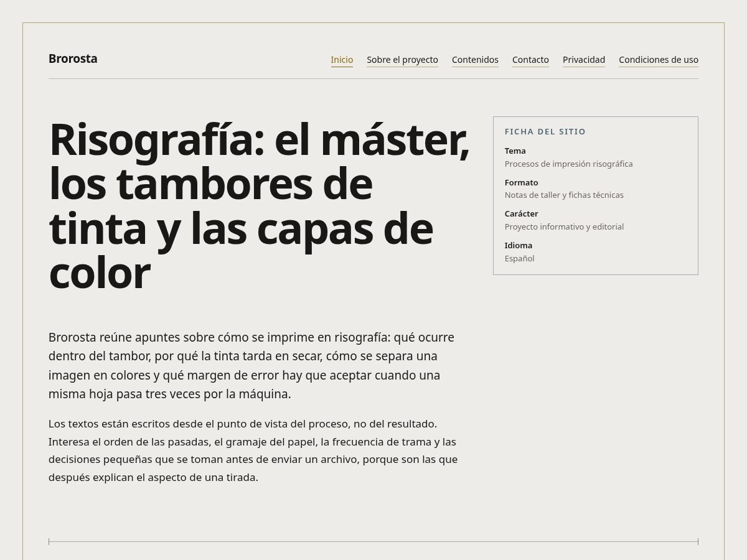The image size is (747, 560).
Task: Select 'Proyecto informativo y editorial' text
Action: [x=564, y=226]
